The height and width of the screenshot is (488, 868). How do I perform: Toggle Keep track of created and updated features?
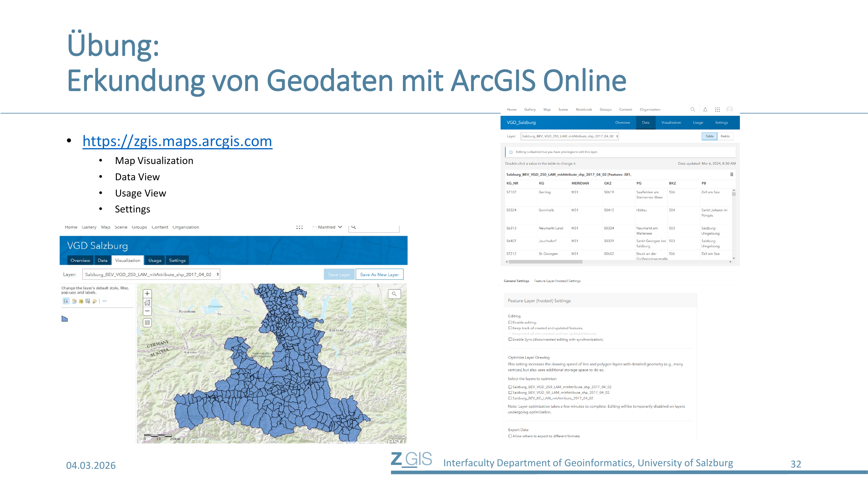(x=510, y=328)
